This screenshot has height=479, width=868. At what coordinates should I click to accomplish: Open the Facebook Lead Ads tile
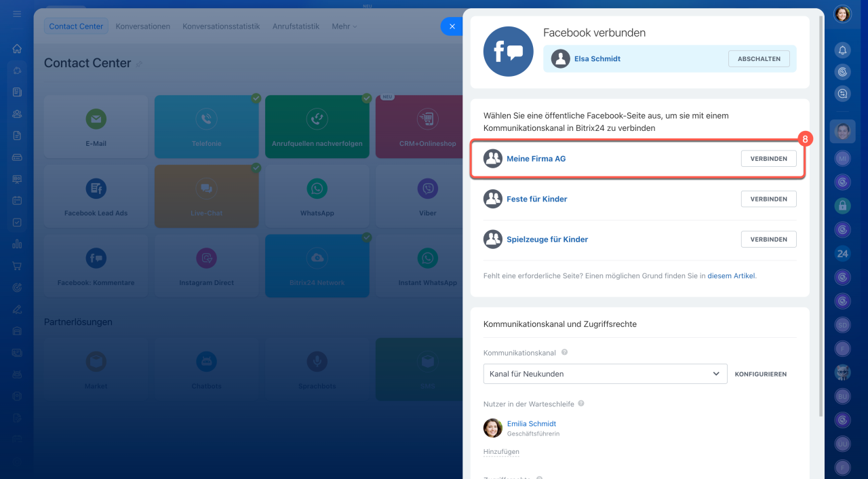[96, 196]
